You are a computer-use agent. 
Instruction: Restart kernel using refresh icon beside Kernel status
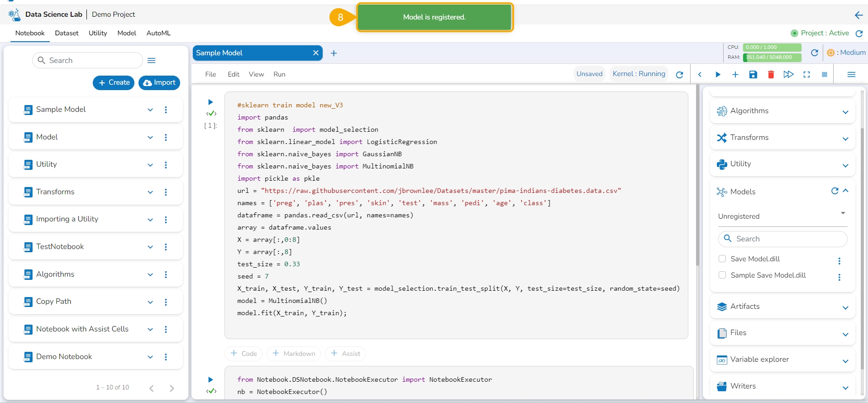point(679,75)
